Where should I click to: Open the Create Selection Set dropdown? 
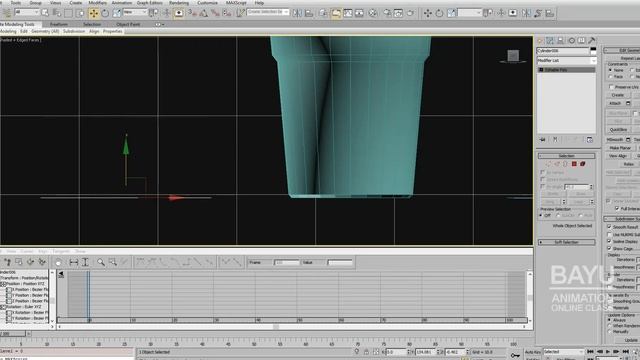tap(268, 12)
